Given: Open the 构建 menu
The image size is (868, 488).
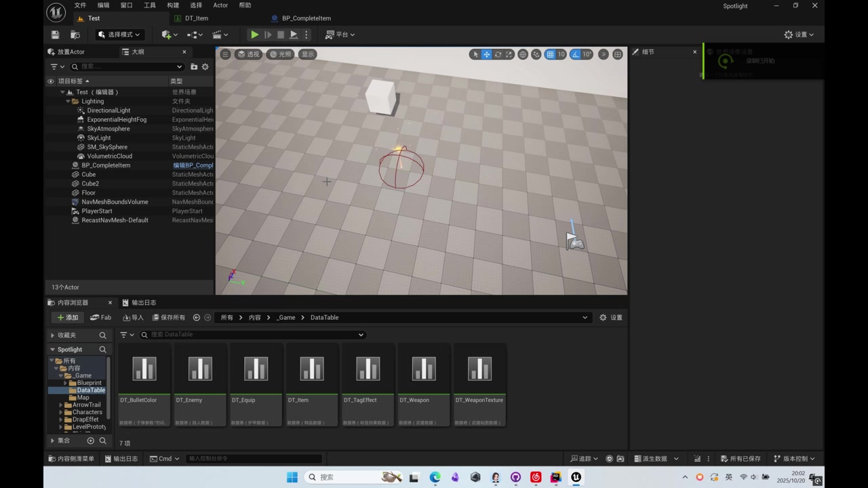Looking at the screenshot, I should point(173,5).
